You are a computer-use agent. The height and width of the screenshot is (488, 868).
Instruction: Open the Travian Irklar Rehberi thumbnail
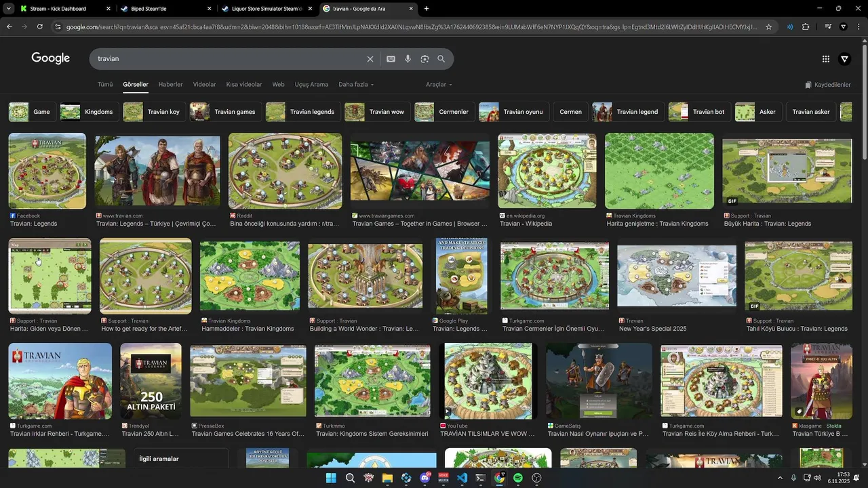60,381
